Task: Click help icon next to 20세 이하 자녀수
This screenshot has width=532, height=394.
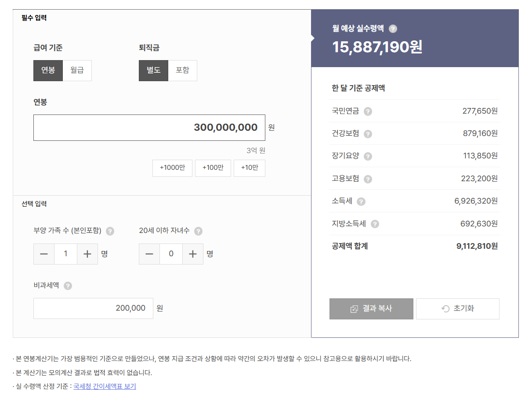Action: [x=199, y=231]
